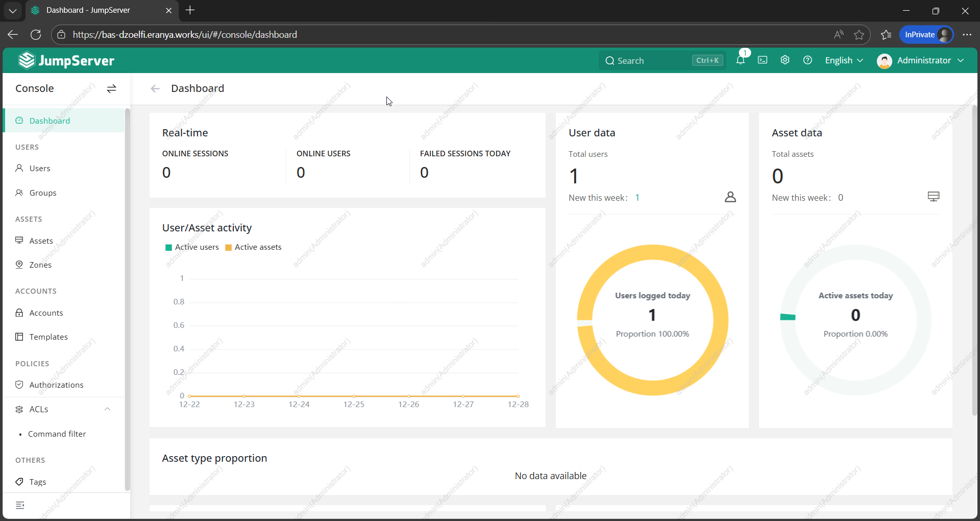The height and width of the screenshot is (521, 980).
Task: Click the total users icon in User data
Action: [730, 197]
